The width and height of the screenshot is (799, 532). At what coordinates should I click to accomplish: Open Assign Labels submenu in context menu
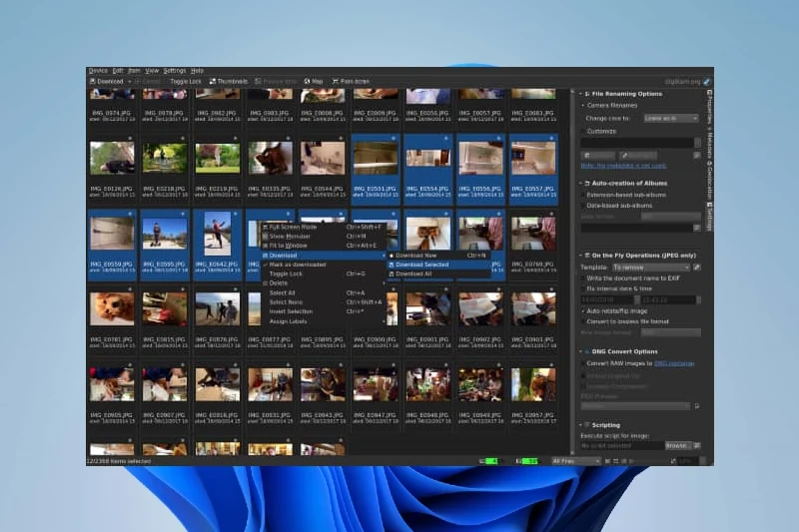[323, 321]
